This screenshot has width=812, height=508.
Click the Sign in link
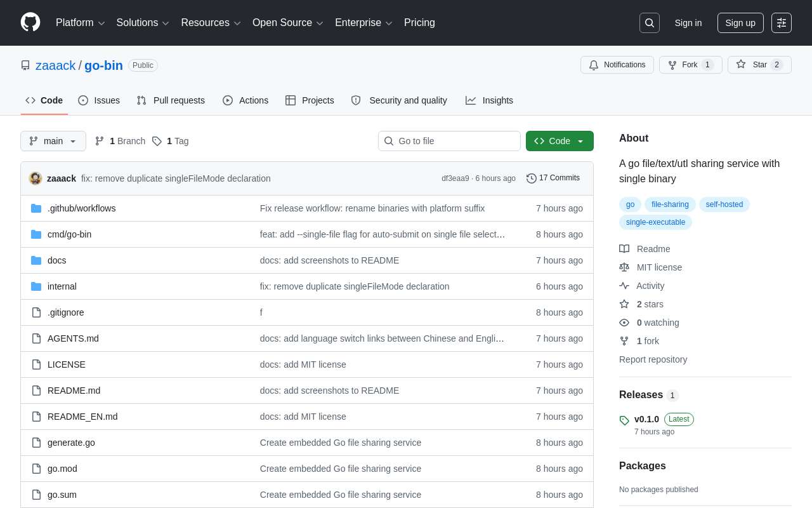[688, 23]
